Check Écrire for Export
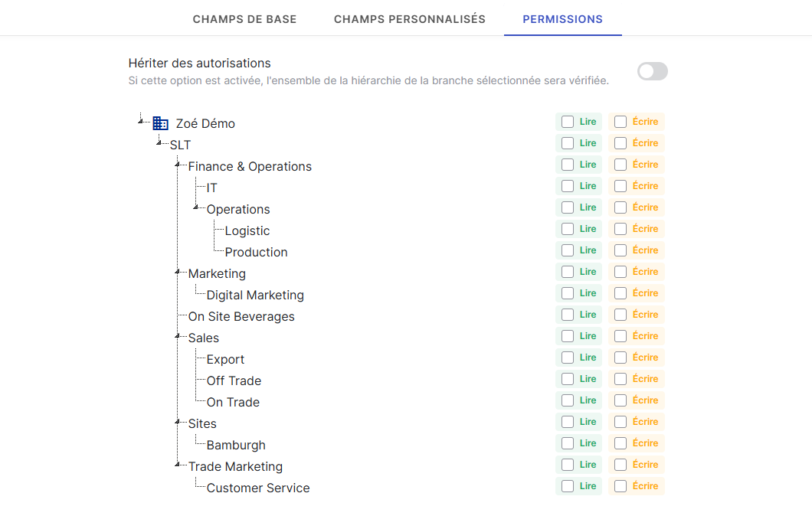Screen dimensions: 812x529 point(620,358)
